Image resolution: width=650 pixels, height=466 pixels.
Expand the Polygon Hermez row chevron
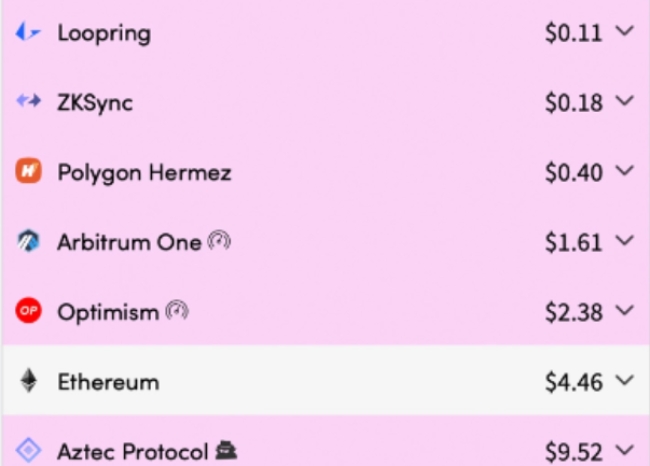coord(625,170)
